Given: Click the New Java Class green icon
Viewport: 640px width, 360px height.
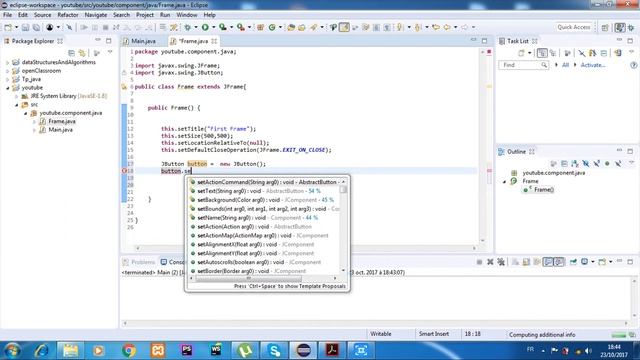Looking at the screenshot, I should pyautogui.click(x=272, y=27).
